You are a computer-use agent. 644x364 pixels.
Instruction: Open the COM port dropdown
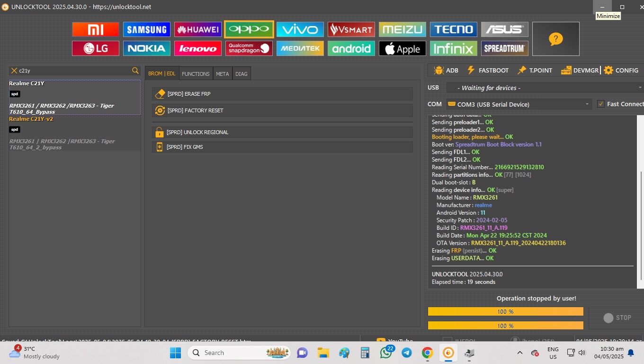(519, 104)
